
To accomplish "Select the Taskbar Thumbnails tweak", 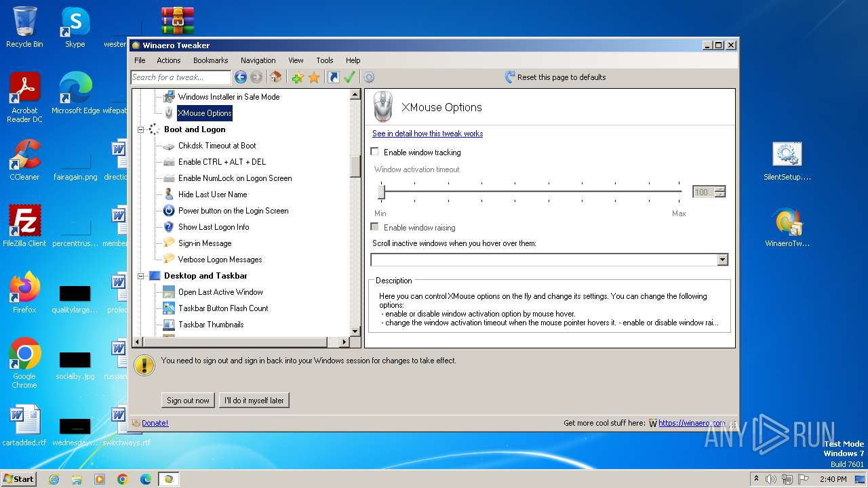I will [211, 325].
